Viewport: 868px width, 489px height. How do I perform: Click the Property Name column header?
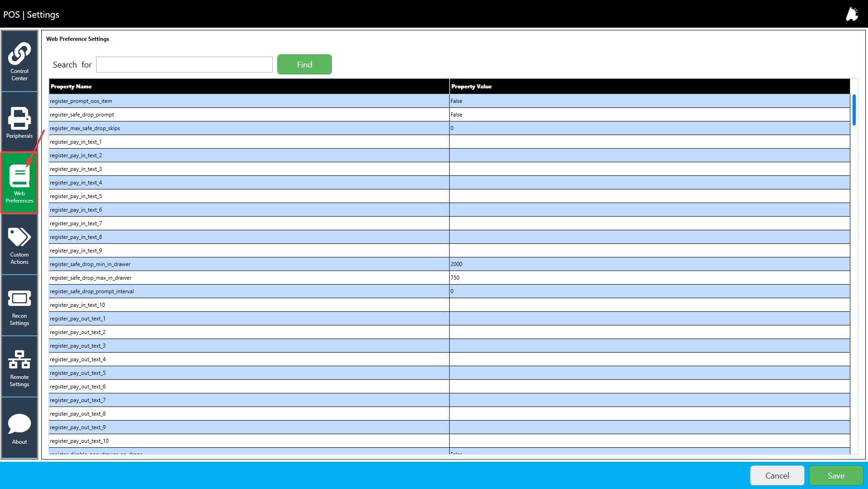(249, 87)
